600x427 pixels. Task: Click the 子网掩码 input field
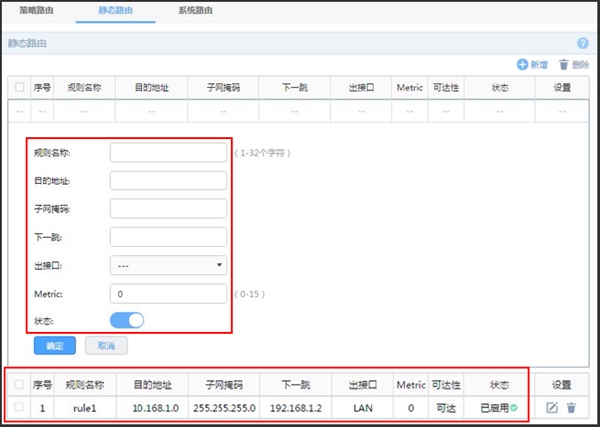(x=168, y=209)
